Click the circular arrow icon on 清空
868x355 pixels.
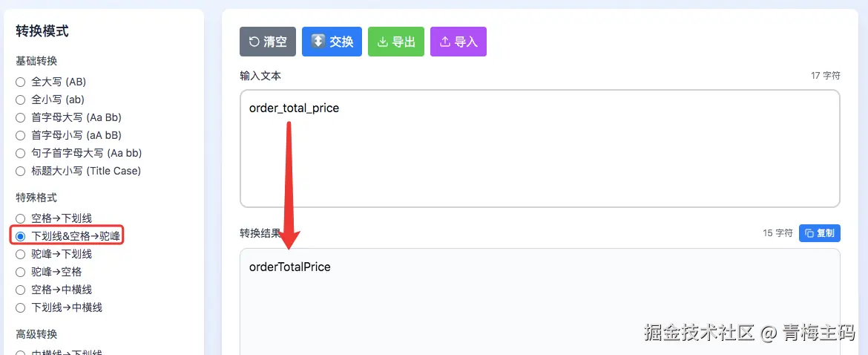click(254, 42)
